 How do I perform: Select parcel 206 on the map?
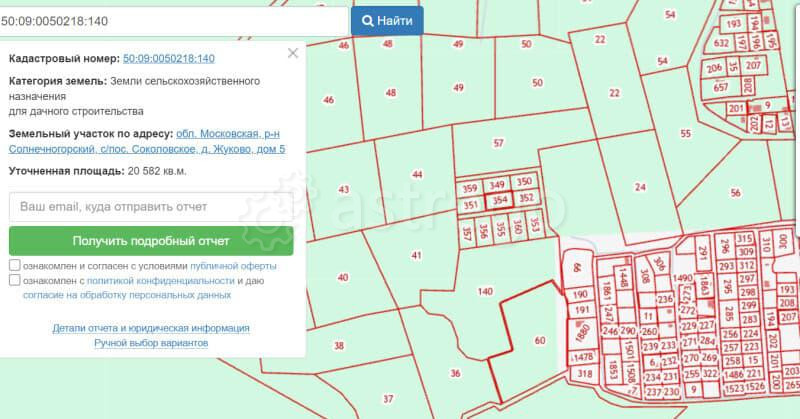[x=714, y=67]
